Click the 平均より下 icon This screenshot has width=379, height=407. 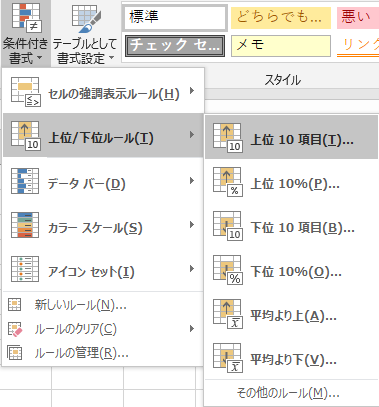pyautogui.click(x=228, y=358)
